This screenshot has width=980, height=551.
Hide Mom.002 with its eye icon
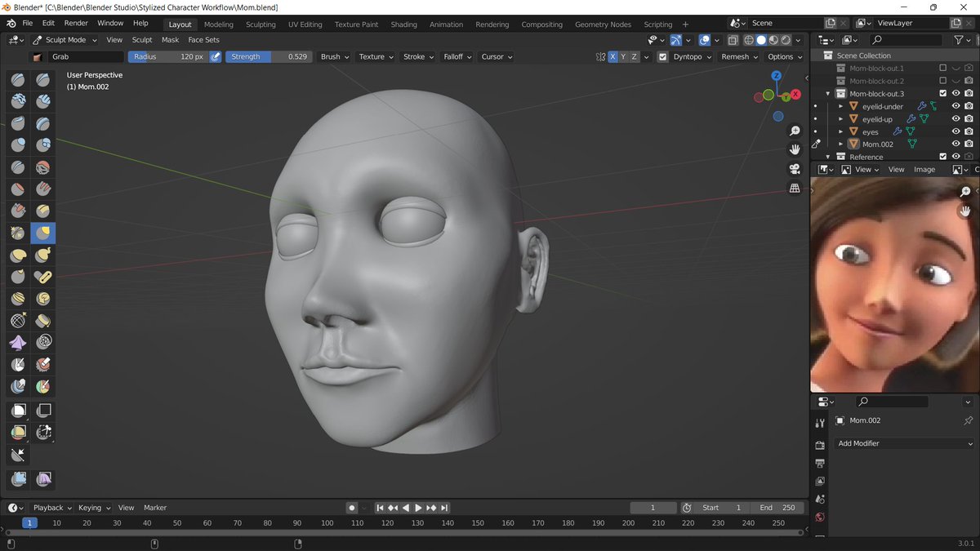(955, 144)
